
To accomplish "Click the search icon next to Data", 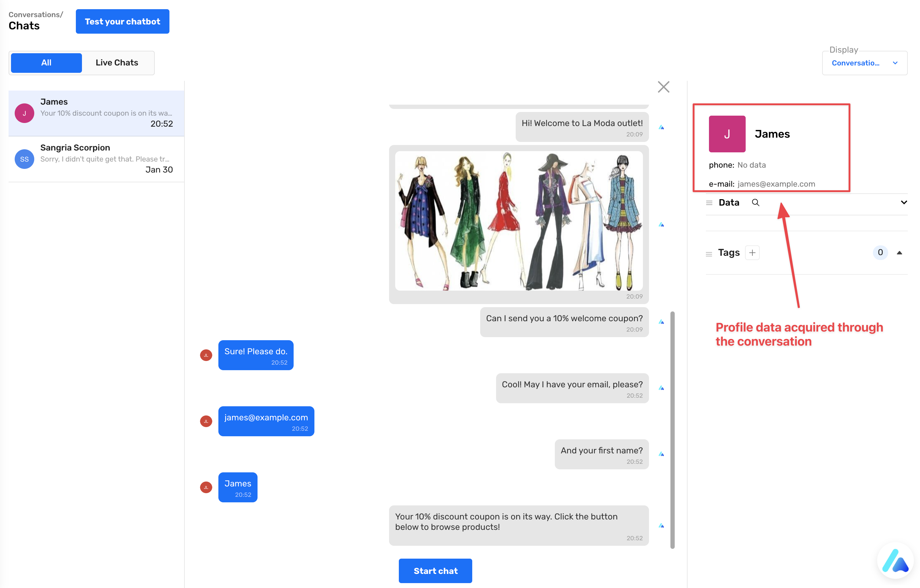I will [755, 203].
